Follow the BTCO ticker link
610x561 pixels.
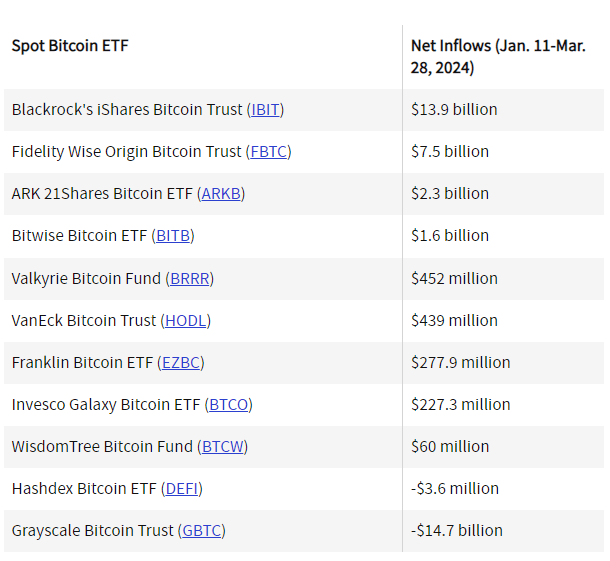[228, 404]
